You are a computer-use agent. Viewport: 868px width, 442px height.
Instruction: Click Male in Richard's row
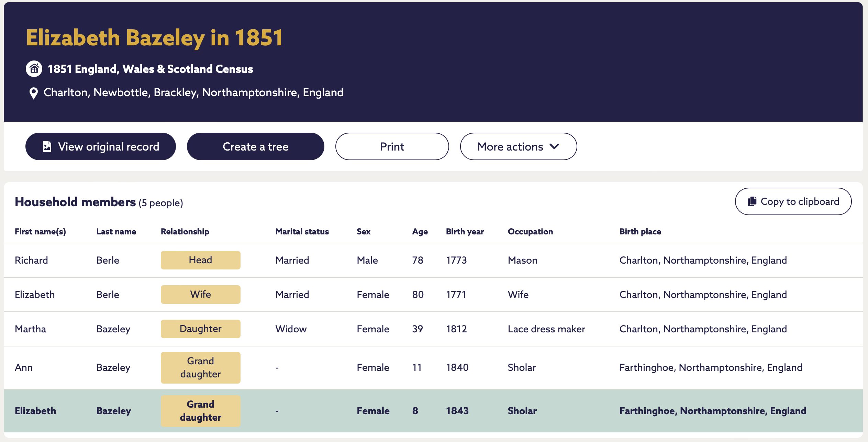point(367,260)
